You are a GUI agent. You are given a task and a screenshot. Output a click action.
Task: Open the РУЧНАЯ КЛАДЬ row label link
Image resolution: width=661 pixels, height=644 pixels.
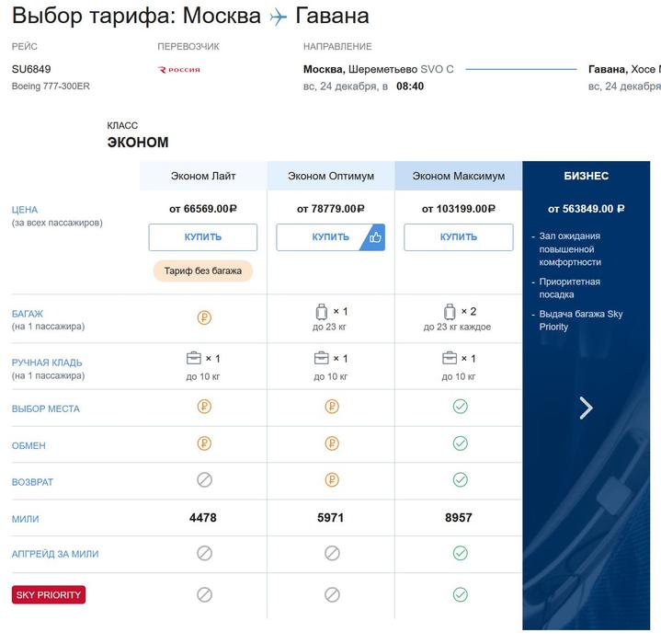47,362
